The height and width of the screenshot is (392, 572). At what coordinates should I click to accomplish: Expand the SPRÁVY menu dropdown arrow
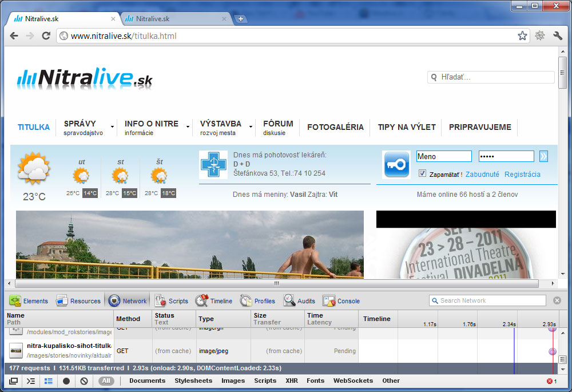pos(112,127)
